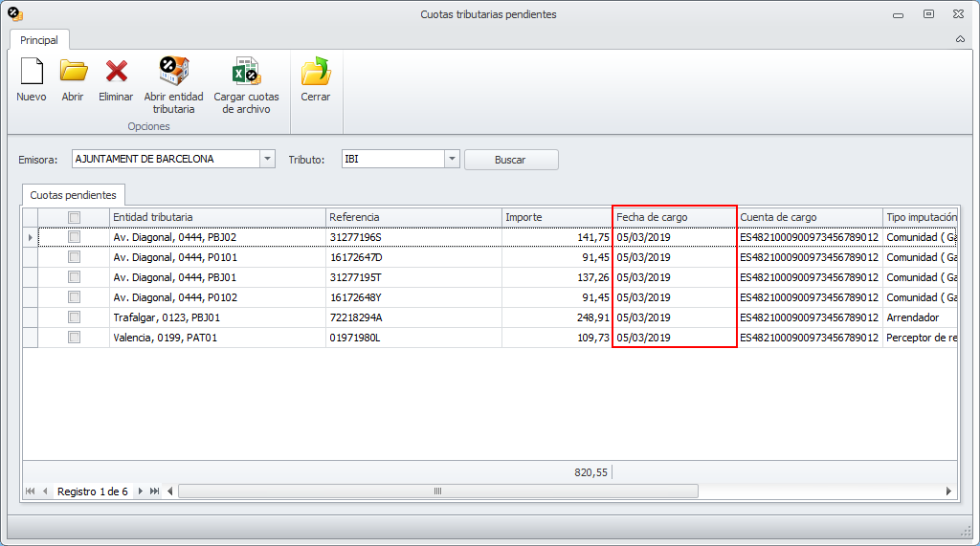Collapse the ribbon with the chevron

tap(960, 40)
